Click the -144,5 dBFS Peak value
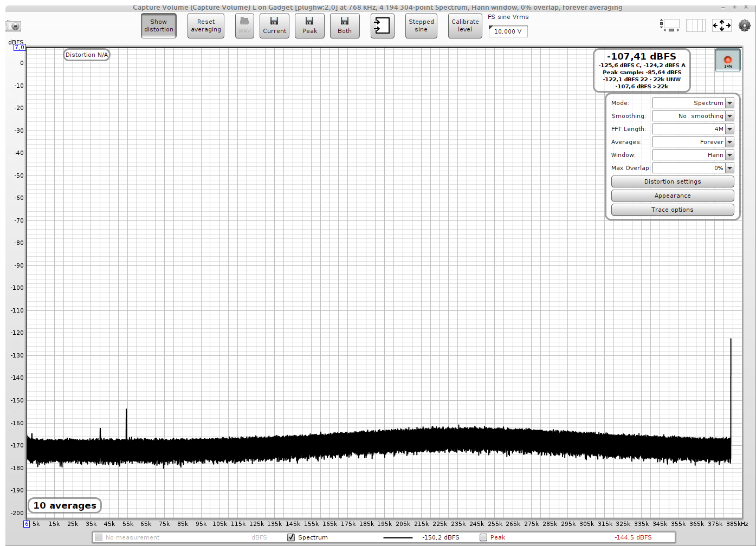Image resolution: width=756 pixels, height=546 pixels. [x=633, y=537]
